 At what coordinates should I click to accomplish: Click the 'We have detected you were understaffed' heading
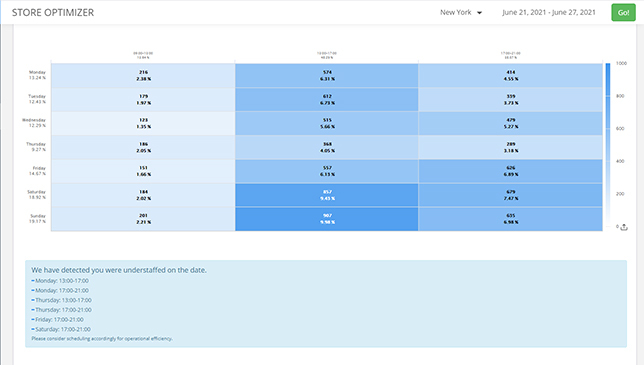(119, 270)
